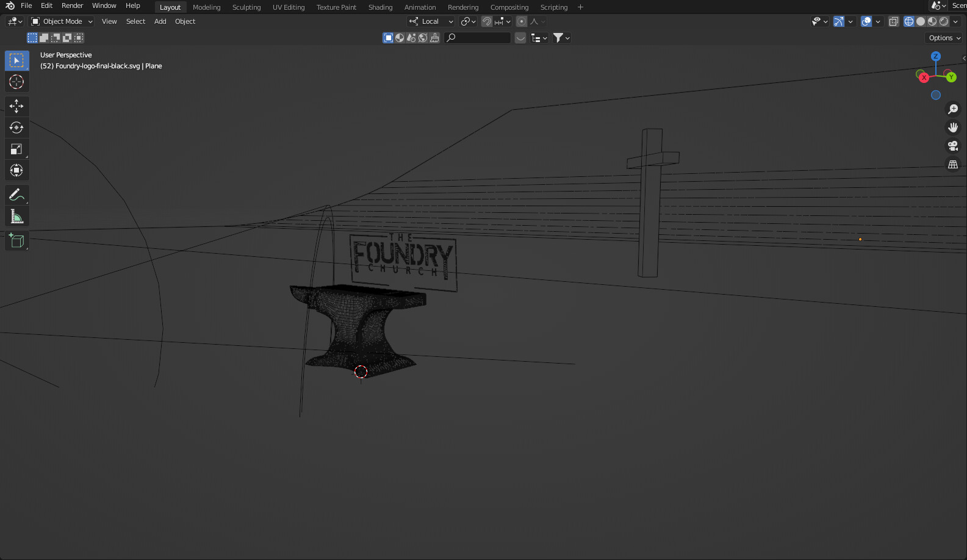Image resolution: width=967 pixels, height=560 pixels.
Task: Switch to rendered viewport shading
Action: coord(944,21)
